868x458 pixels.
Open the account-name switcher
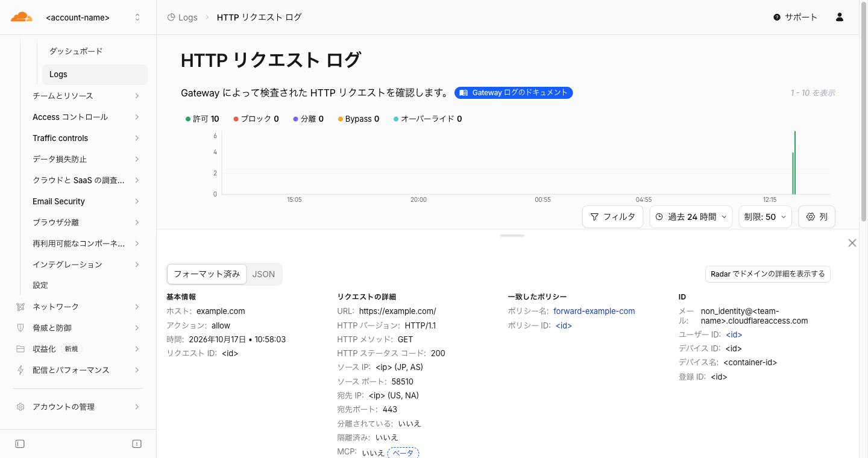coord(93,17)
